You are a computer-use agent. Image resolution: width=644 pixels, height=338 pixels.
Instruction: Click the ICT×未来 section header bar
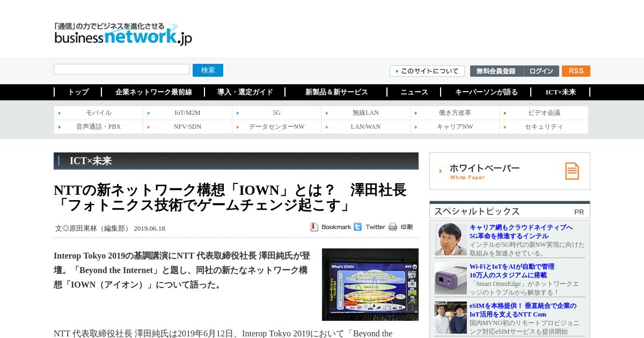tap(236, 161)
